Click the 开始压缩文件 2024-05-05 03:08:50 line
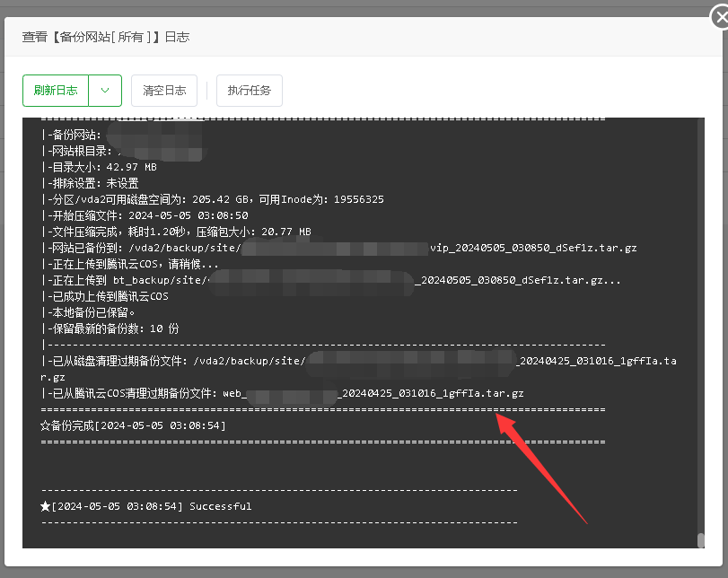Viewport: 728px width, 578px height. [x=145, y=215]
